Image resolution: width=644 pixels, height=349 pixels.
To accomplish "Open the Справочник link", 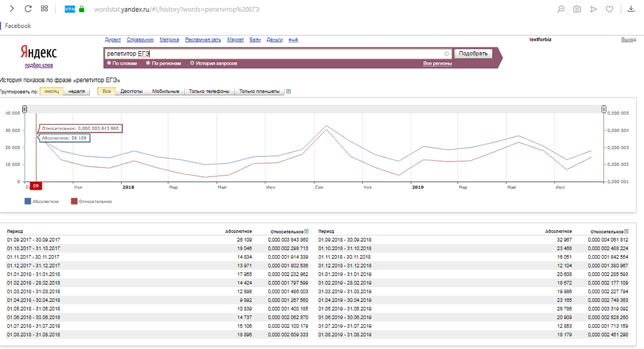I will tap(140, 40).
